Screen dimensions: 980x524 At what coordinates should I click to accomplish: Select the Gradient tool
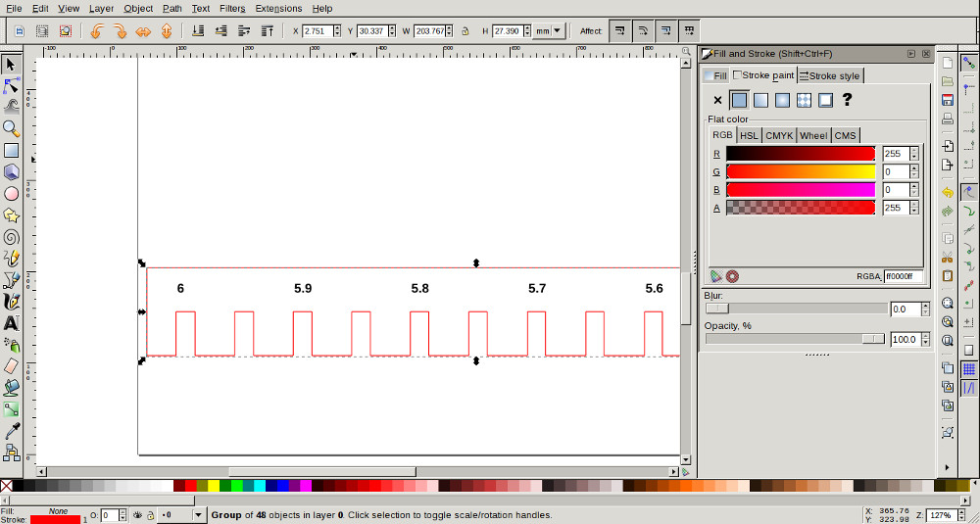point(11,409)
